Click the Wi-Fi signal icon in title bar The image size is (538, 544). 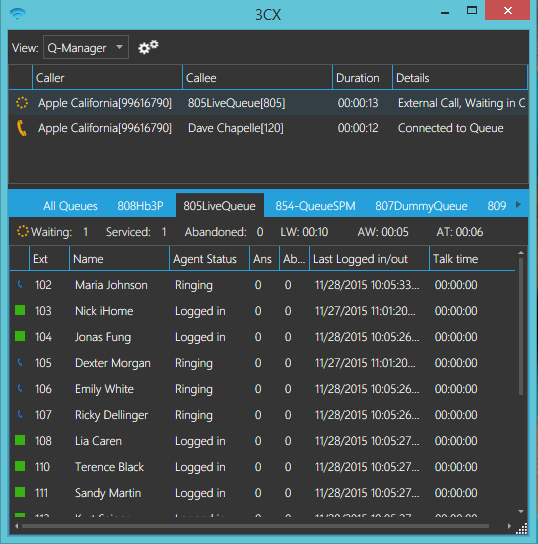(18, 14)
